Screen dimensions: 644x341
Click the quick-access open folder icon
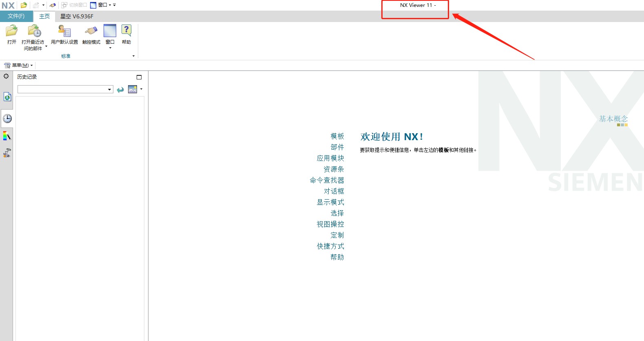[x=24, y=5]
